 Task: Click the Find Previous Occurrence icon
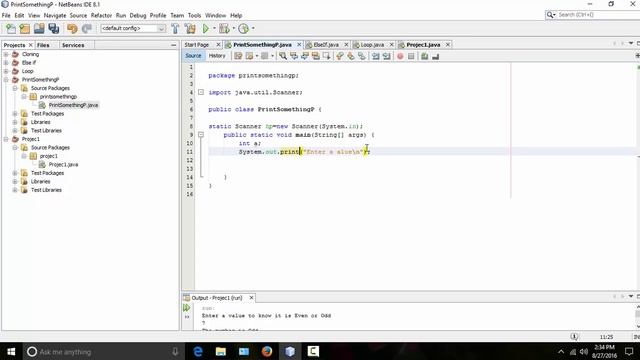(293, 56)
